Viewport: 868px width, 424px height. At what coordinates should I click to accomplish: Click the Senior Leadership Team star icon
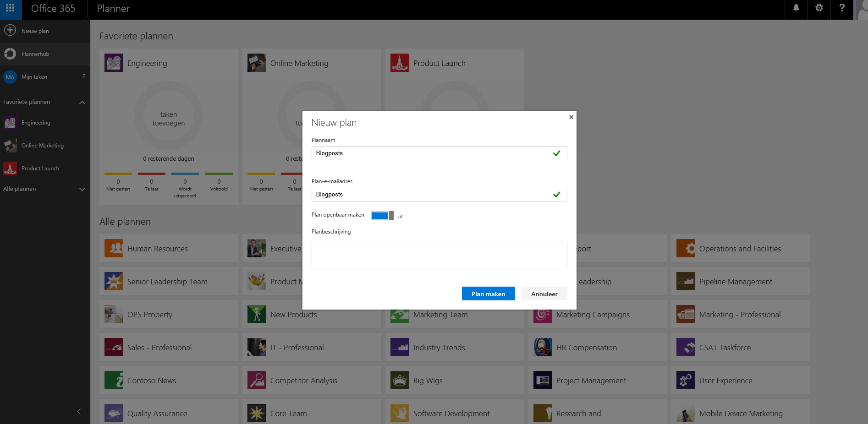click(x=114, y=281)
